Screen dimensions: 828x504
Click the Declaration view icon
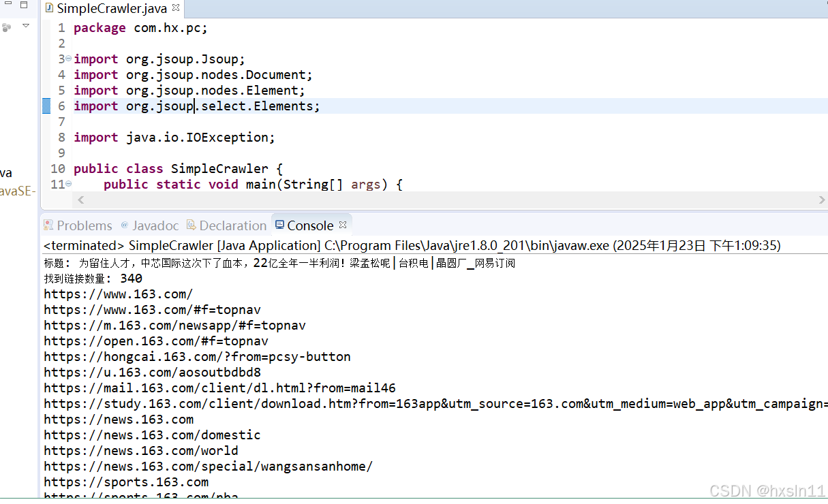tap(193, 225)
